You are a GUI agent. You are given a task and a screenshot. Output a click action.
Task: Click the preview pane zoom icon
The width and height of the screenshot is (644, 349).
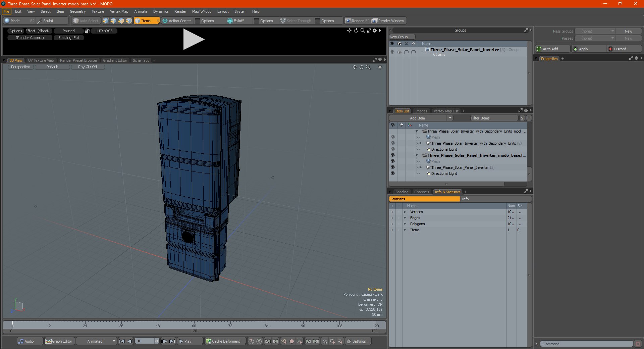coord(363,31)
